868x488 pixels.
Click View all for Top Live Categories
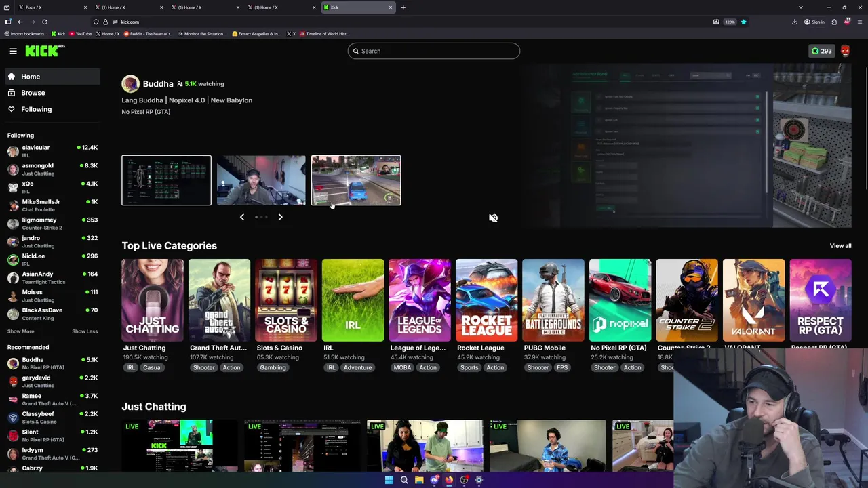pos(840,246)
